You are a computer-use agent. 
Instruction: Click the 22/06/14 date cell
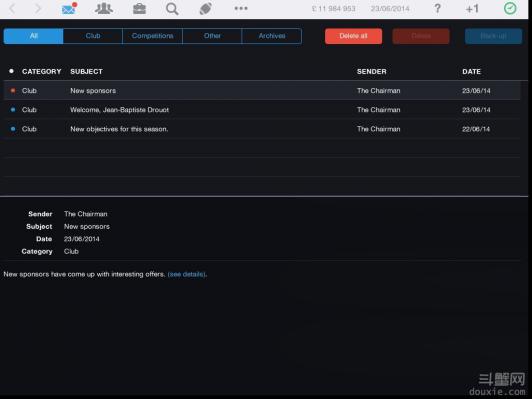click(x=476, y=129)
